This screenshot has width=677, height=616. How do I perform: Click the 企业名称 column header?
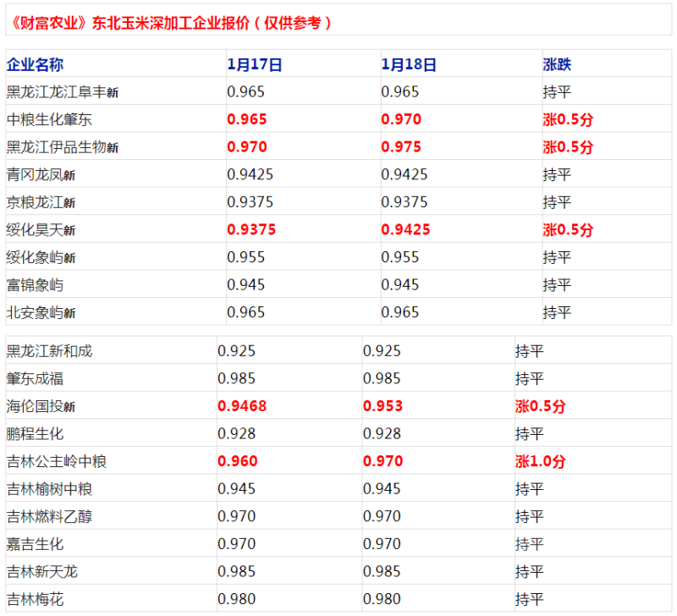coord(35,64)
